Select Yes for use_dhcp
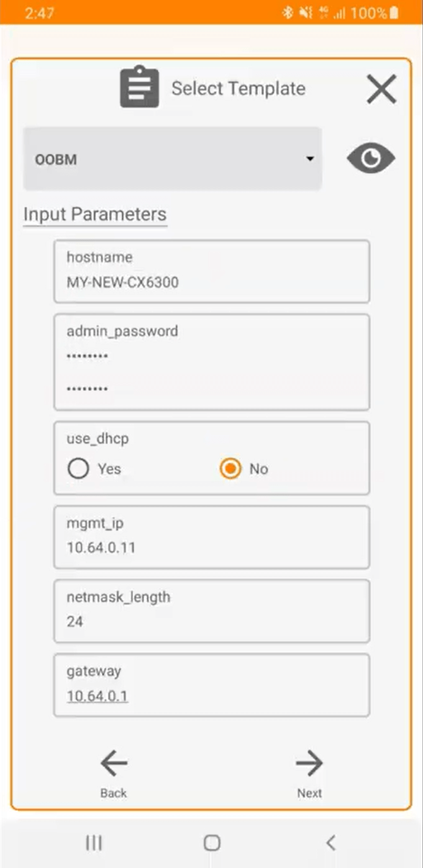The width and height of the screenshot is (423, 868). (78, 468)
